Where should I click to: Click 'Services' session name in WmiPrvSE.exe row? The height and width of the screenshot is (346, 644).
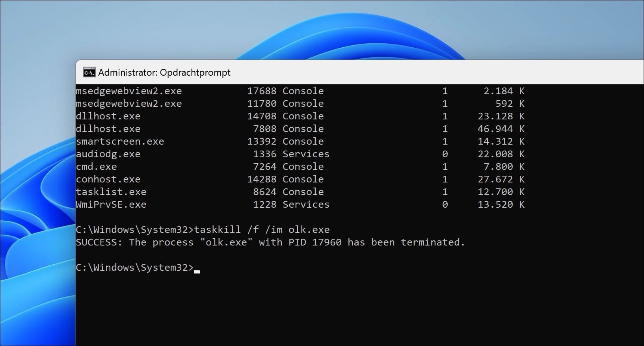(306, 205)
